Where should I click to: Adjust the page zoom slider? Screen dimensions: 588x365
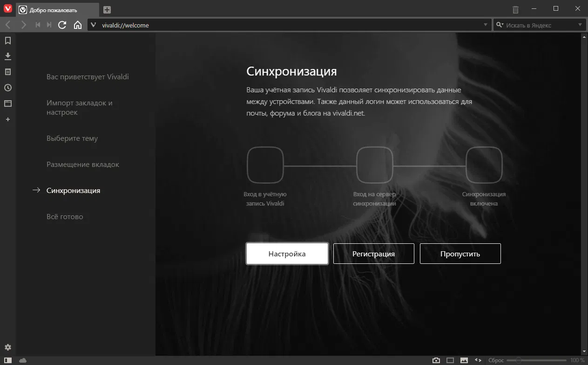536,360
